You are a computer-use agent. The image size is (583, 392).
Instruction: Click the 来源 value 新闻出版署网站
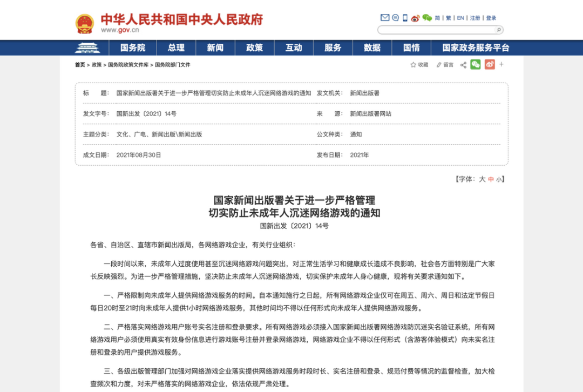pos(371,114)
